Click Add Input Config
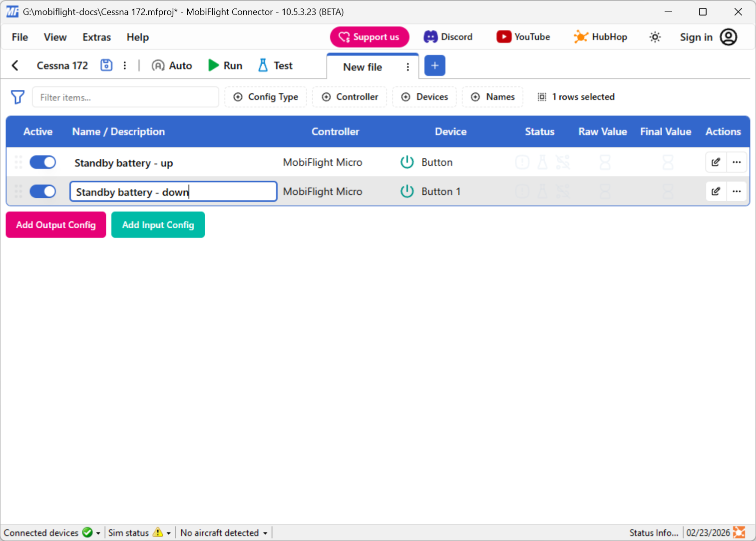The height and width of the screenshot is (541, 756). point(158,224)
